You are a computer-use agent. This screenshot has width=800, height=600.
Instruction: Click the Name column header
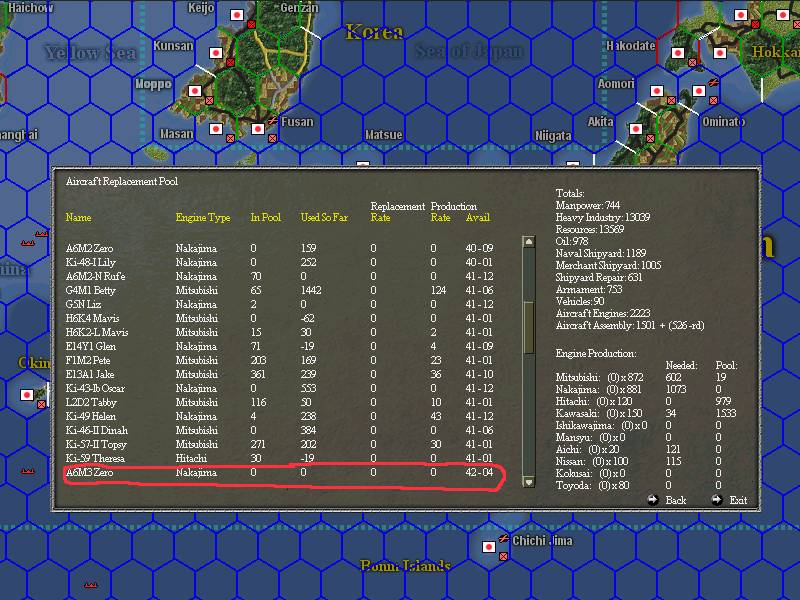[x=79, y=217]
